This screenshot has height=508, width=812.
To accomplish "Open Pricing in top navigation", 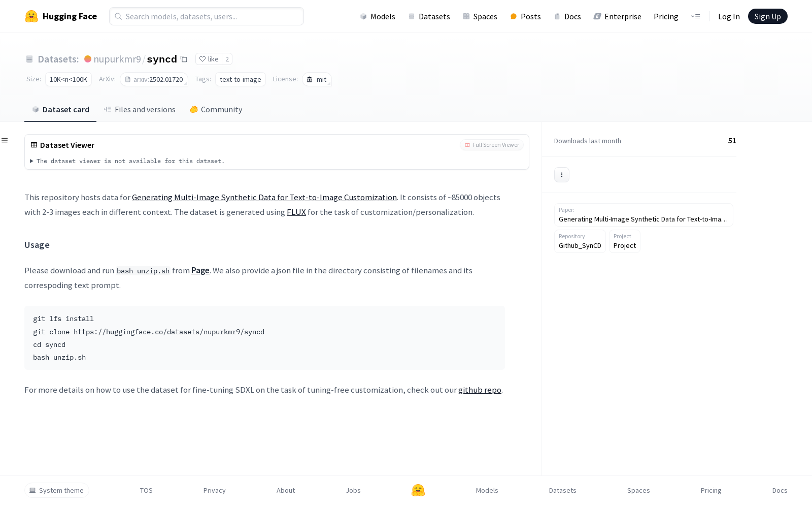I will pyautogui.click(x=666, y=16).
